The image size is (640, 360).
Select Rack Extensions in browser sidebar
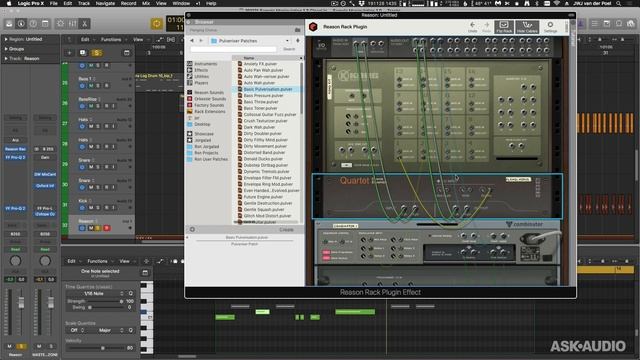coord(210,111)
